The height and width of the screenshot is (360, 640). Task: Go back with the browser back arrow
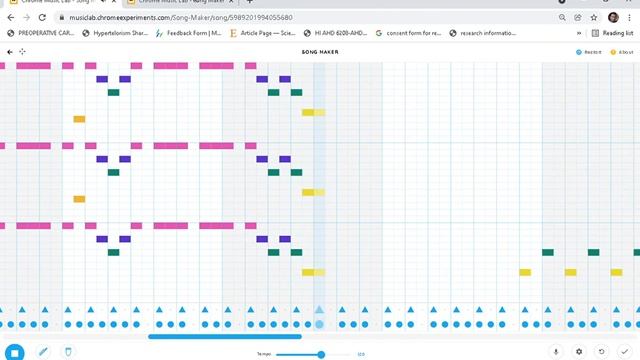[x=11, y=18]
